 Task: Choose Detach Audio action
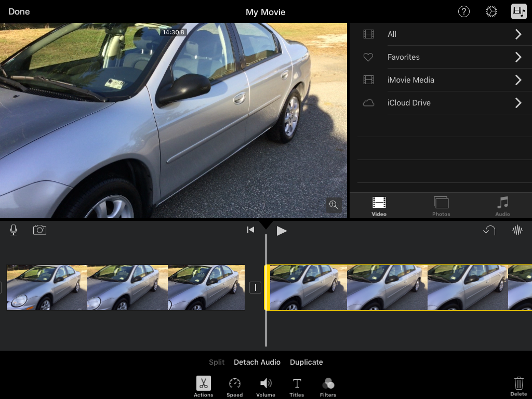point(257,362)
